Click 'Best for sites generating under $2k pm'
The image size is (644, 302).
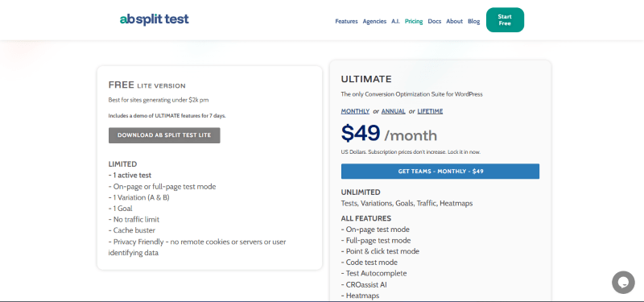(159, 100)
